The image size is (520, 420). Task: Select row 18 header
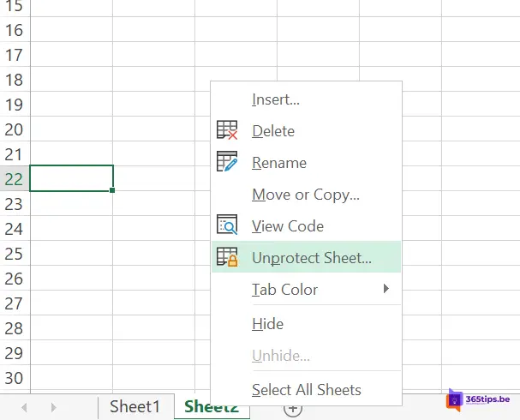[15, 80]
